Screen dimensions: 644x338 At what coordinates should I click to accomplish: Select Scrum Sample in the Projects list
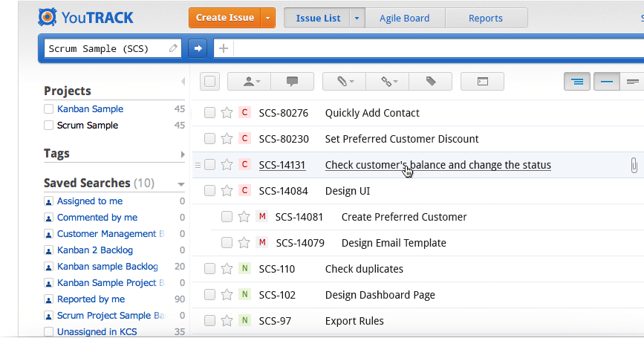coord(88,126)
